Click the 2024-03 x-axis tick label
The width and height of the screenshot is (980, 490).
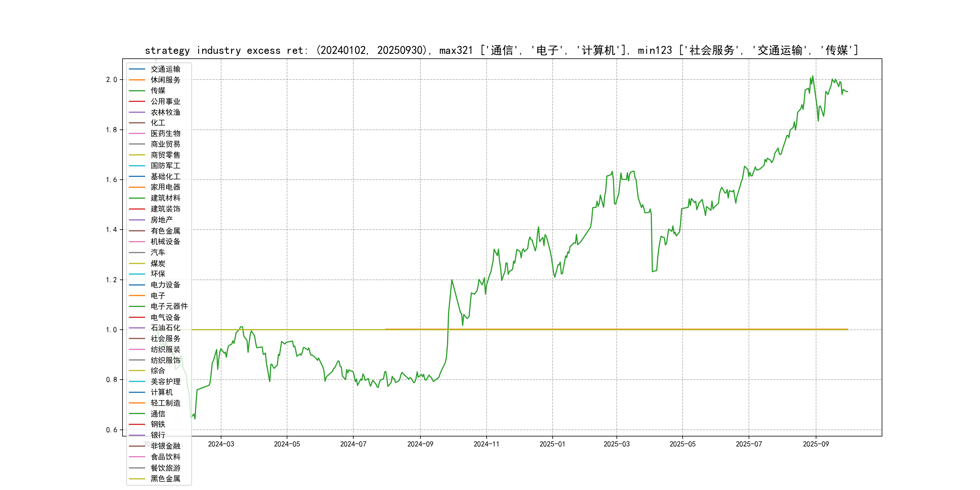click(221, 444)
